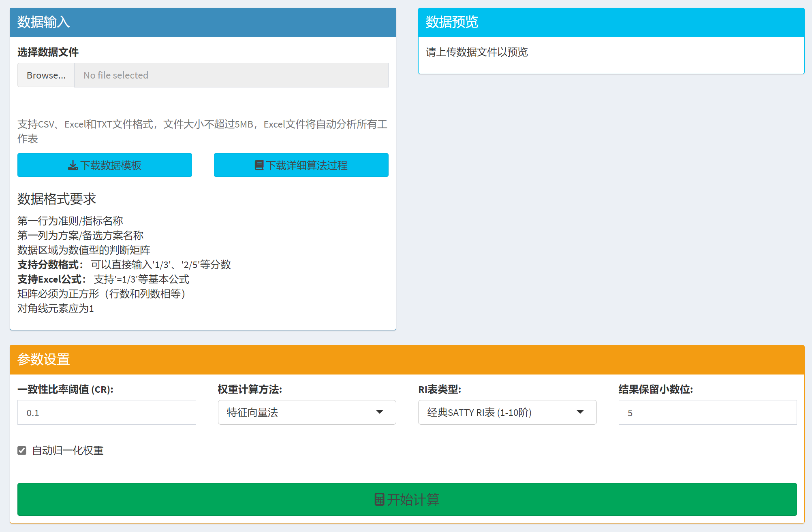Click the calculator icon on start button

click(x=379, y=500)
